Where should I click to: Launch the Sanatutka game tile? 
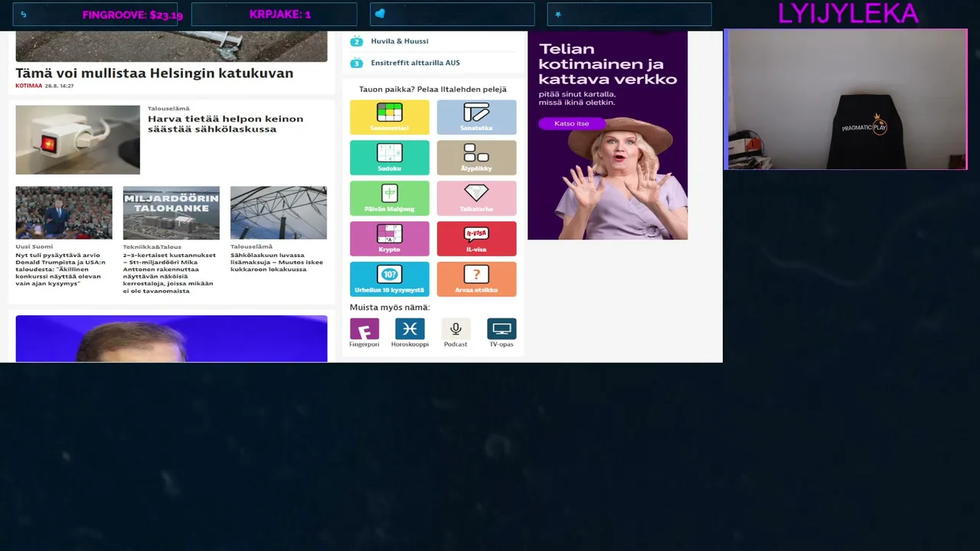[x=476, y=117]
